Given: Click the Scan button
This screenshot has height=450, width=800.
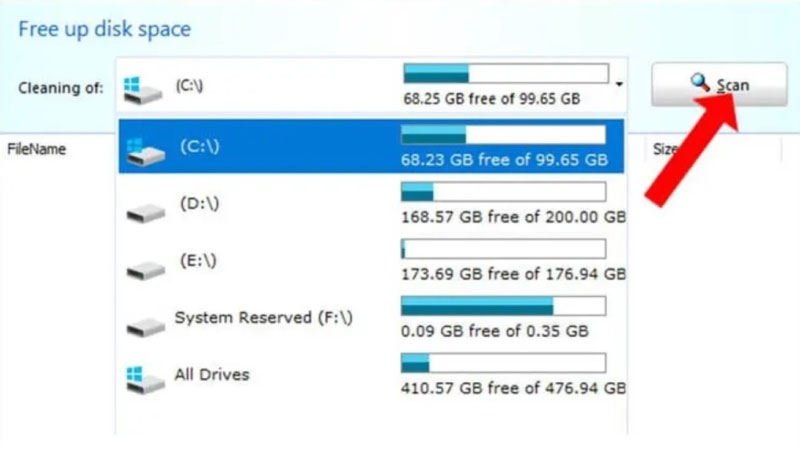Looking at the screenshot, I should click(719, 85).
